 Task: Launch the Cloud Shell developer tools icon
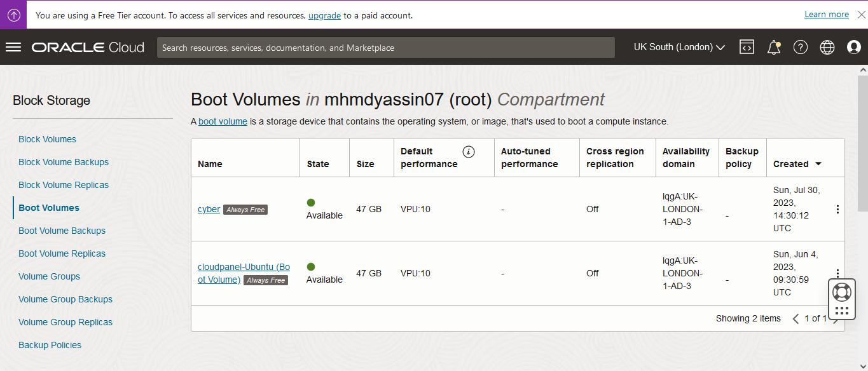pos(747,47)
